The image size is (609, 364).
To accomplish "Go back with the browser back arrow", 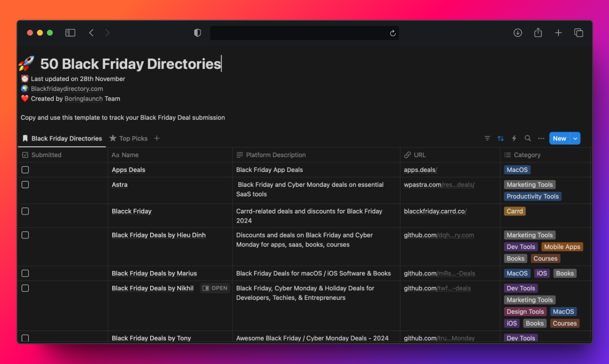I will tap(91, 33).
